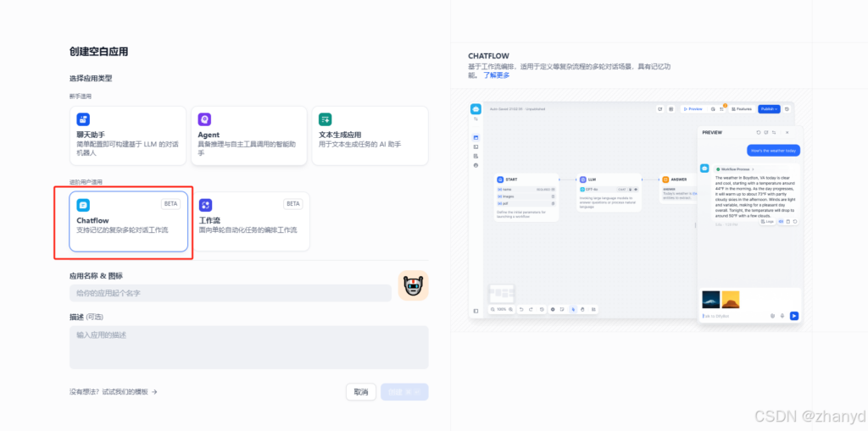The width and height of the screenshot is (868, 431).
Task: Open 没有想法？试试我们的模板 link
Action: 114,392
